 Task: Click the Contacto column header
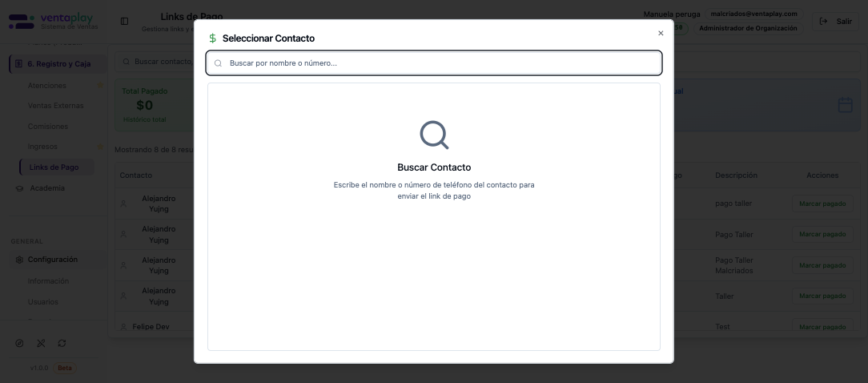(135, 175)
